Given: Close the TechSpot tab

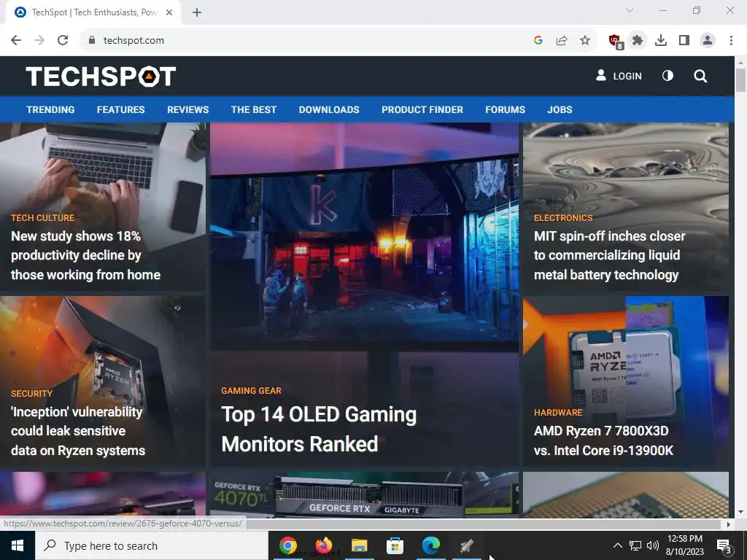Looking at the screenshot, I should [x=169, y=13].
